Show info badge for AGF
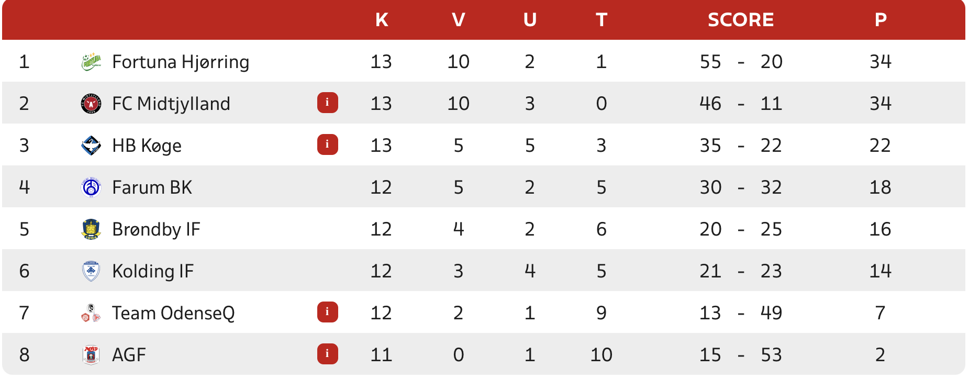 click(327, 354)
